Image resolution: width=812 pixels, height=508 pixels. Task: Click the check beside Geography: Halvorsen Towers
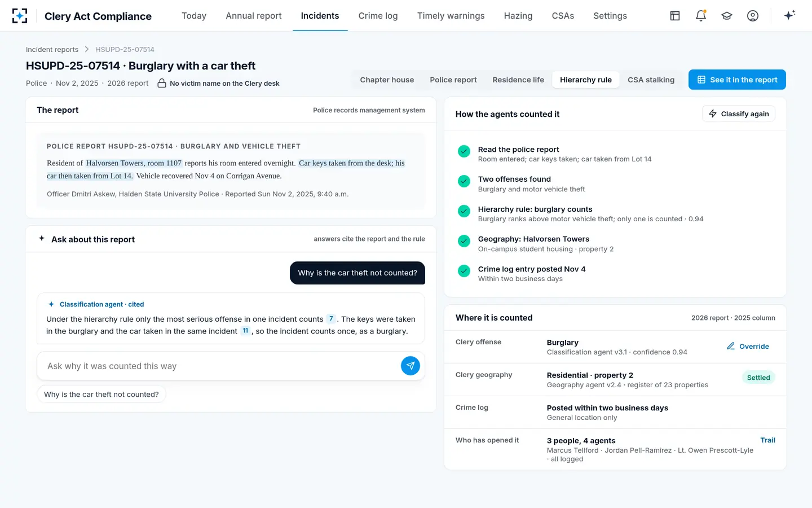coord(464,241)
